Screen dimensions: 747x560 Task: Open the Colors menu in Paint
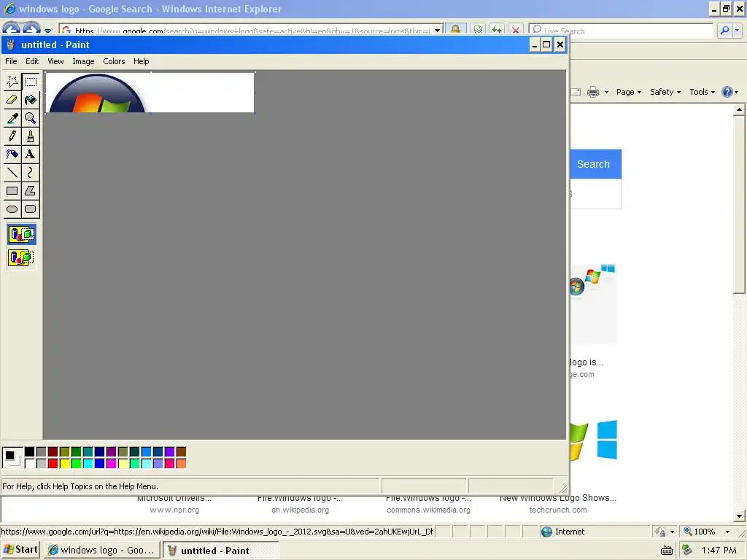click(x=114, y=61)
